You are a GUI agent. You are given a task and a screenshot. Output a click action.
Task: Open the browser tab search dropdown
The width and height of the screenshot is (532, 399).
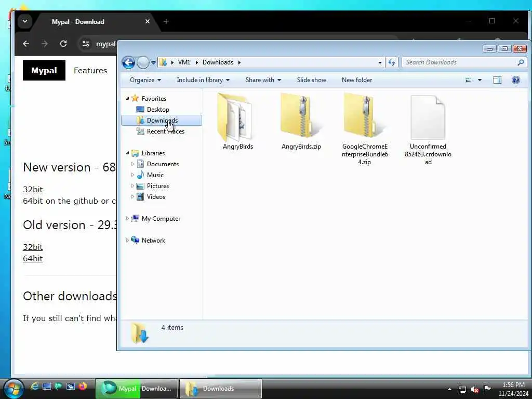pos(25,21)
